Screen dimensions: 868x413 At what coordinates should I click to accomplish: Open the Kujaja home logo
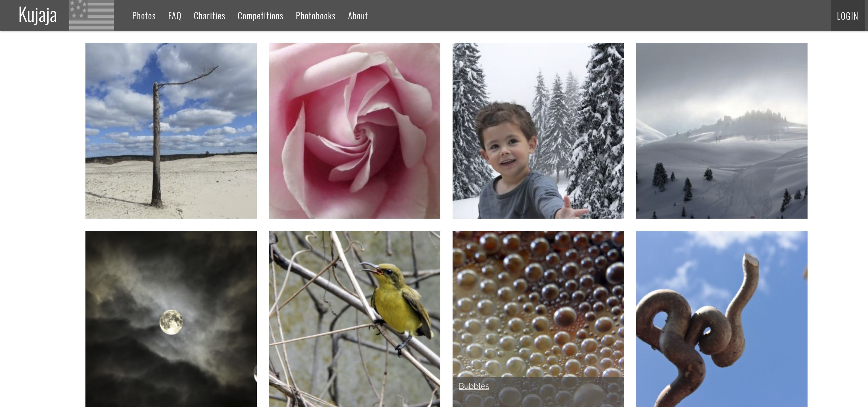(38, 15)
